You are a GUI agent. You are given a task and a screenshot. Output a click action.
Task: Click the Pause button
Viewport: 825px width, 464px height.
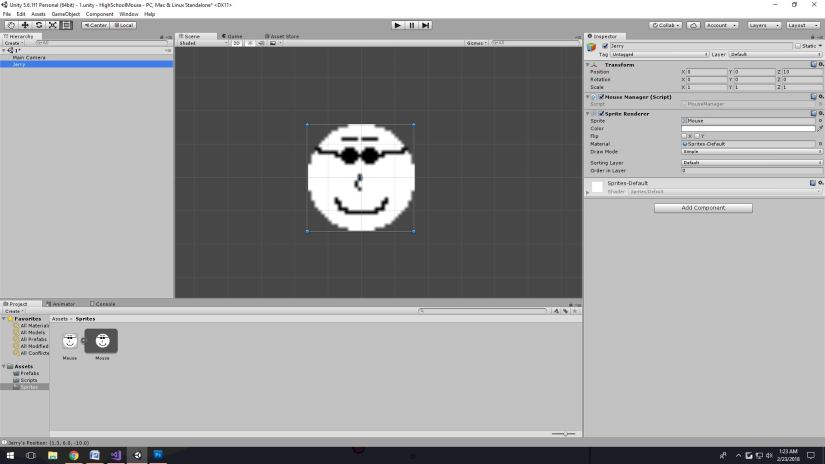(x=411, y=25)
